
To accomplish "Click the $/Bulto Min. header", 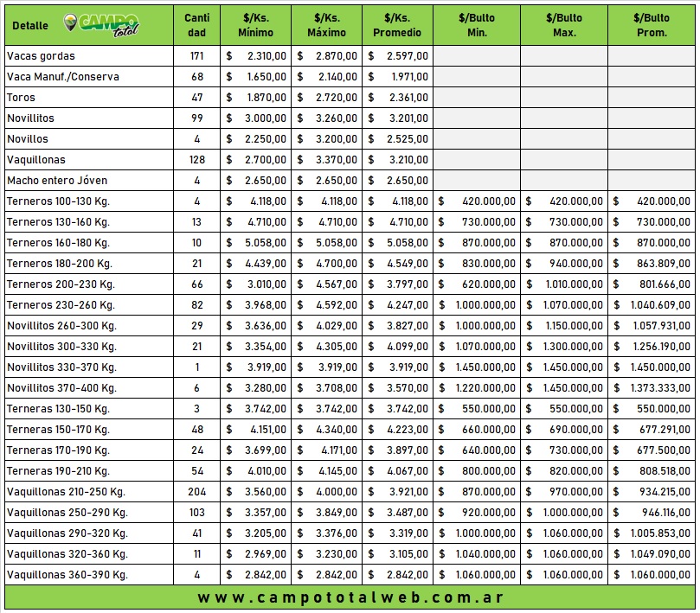I will click(477, 25).
